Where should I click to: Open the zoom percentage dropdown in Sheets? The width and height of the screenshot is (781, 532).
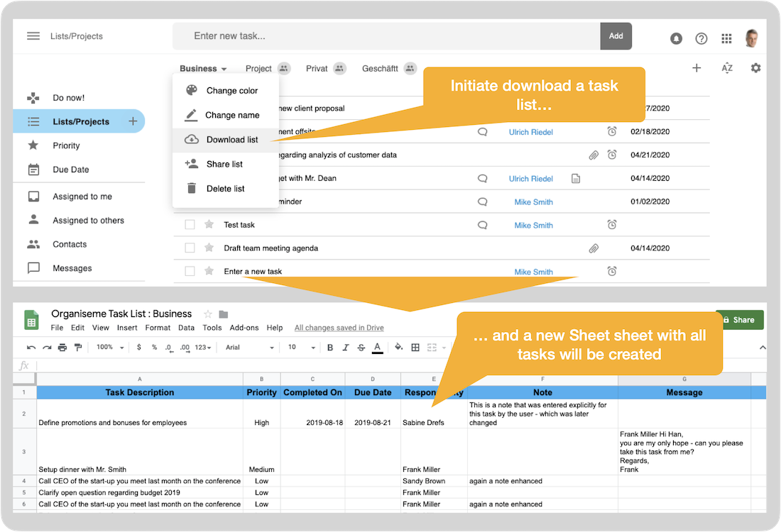pyautogui.click(x=106, y=348)
